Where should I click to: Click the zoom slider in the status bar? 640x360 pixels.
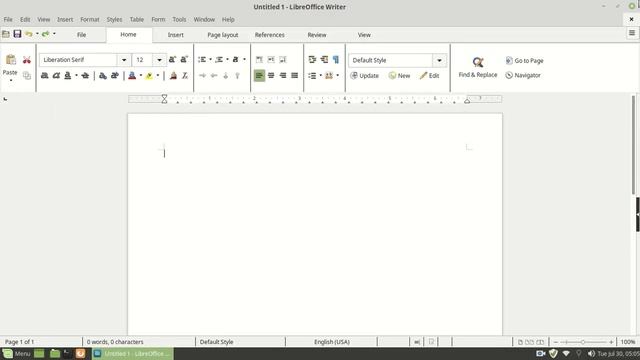tap(583, 342)
